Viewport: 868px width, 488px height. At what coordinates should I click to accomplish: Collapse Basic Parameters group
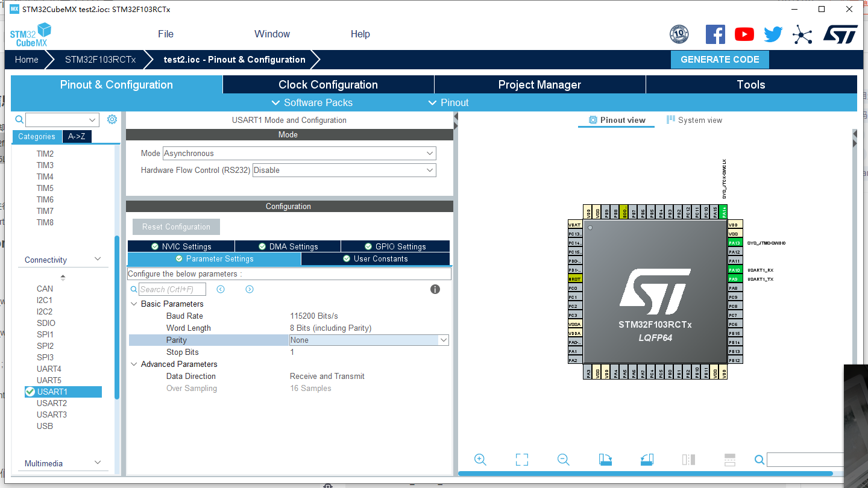pos(134,304)
